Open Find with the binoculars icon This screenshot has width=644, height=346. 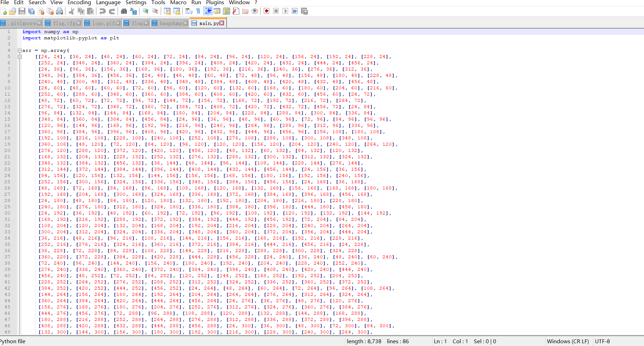tap(124, 11)
